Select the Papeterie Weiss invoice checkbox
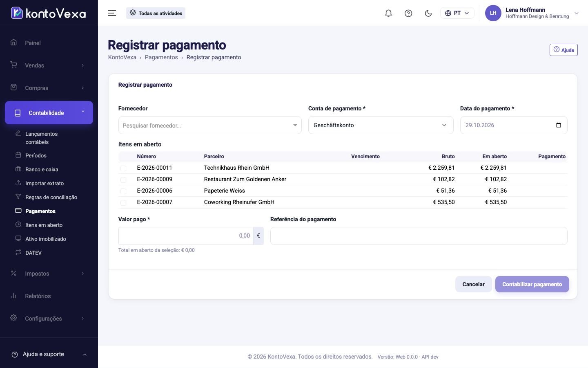Screen dimensions: 588x368 point(123,191)
